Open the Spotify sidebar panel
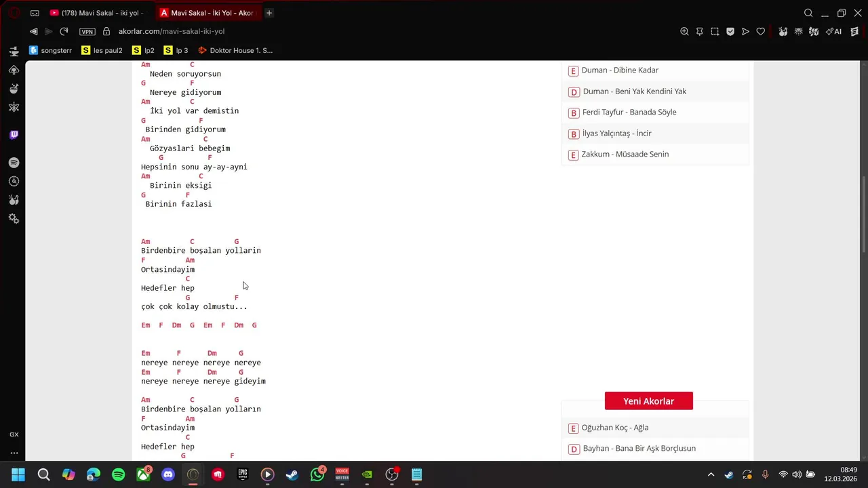The width and height of the screenshot is (868, 488). [14, 163]
